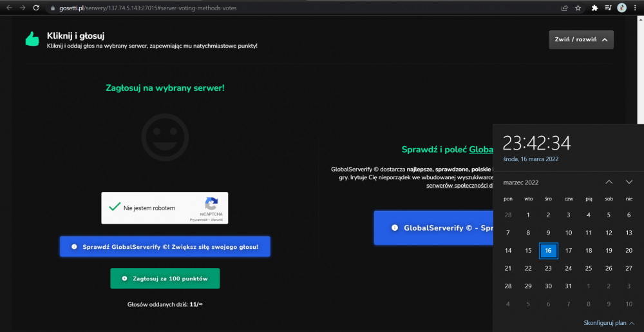Go to previous month with up chevron
The width and height of the screenshot is (644, 332).
(x=609, y=182)
